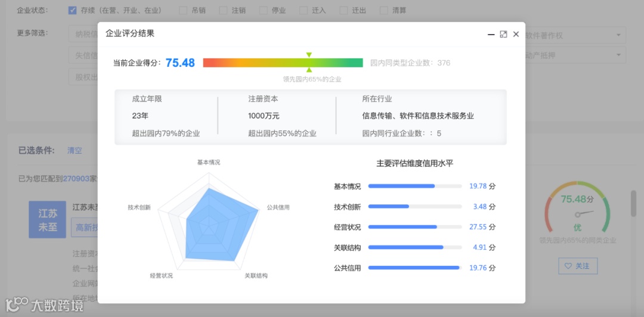This screenshot has width=644, height=317.
Task: Toggle the 存续（在营、开业、在业）checkbox
Action: pos(72,10)
